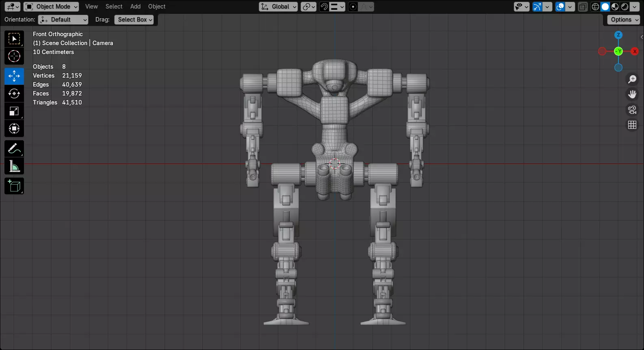Select the Transform tool
Image resolution: width=644 pixels, height=350 pixels.
(14, 128)
